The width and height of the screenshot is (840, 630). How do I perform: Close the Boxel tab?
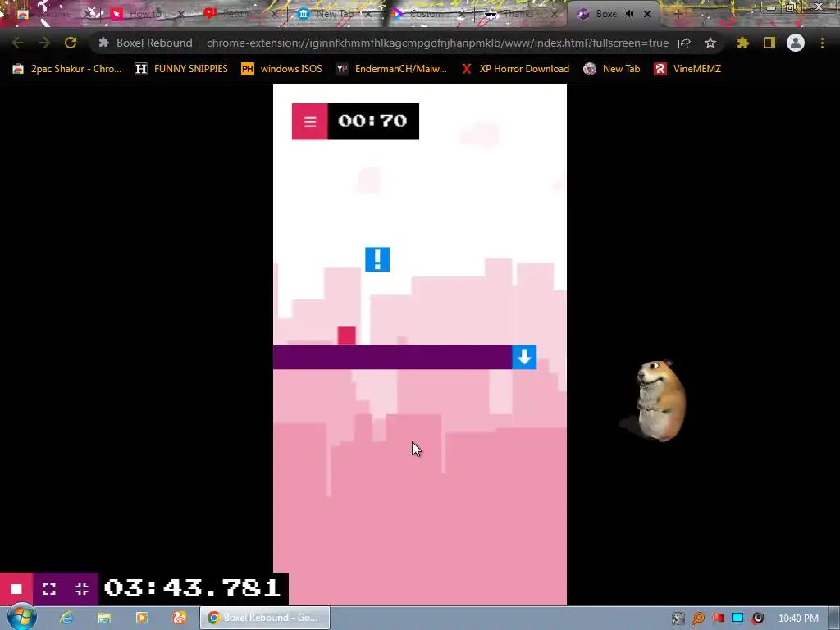(x=647, y=14)
